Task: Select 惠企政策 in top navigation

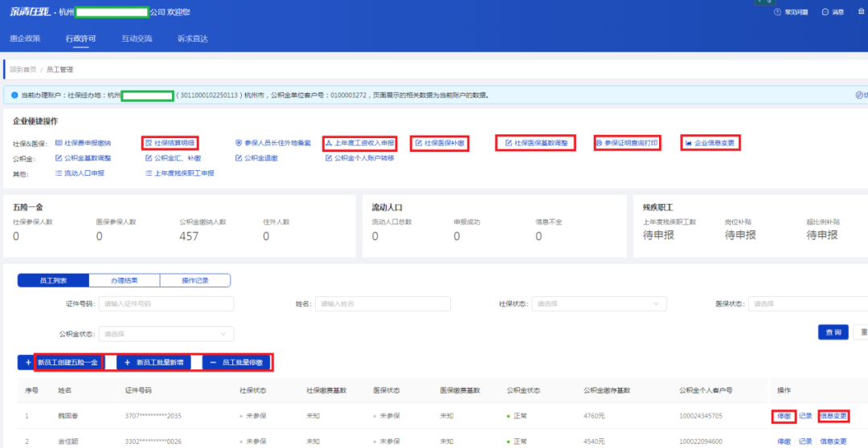Action: pyautogui.click(x=25, y=38)
